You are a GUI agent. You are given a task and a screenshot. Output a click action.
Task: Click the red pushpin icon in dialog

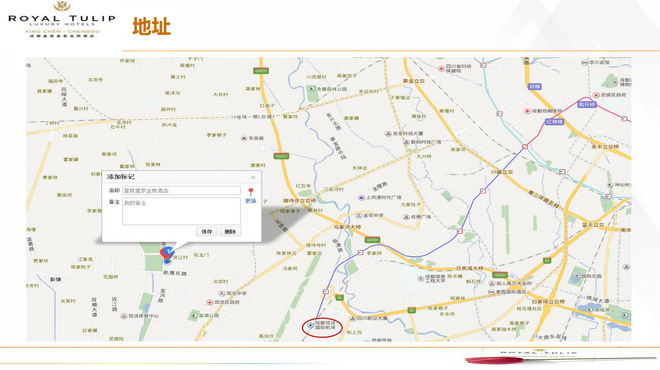251,192
